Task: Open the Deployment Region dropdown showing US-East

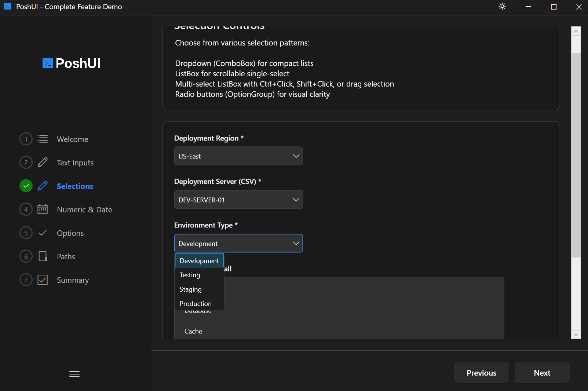Action: pyautogui.click(x=238, y=156)
